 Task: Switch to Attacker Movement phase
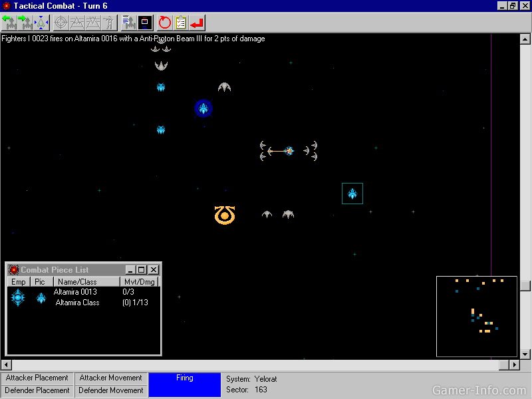tap(110, 378)
